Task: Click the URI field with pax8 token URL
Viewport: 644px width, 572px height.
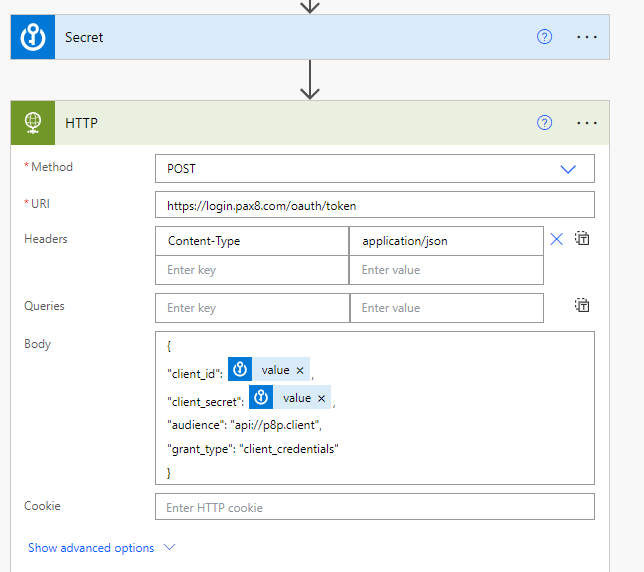Action: point(374,205)
